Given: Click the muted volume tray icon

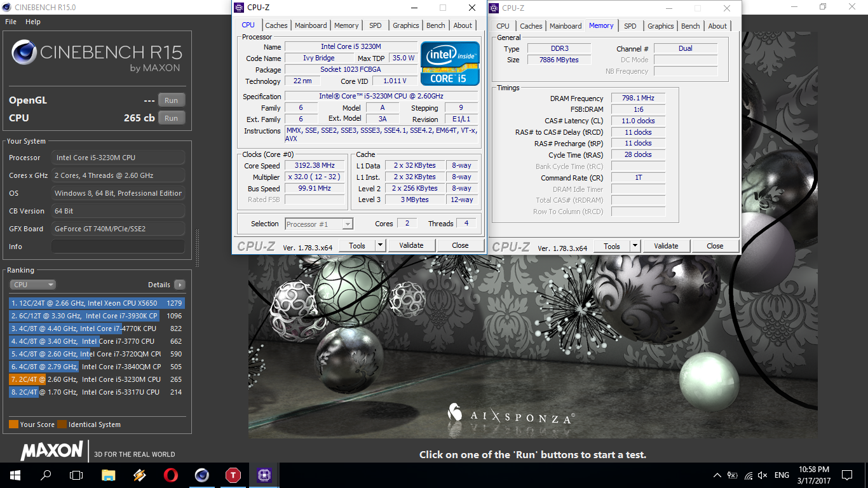Looking at the screenshot, I should pos(763,475).
